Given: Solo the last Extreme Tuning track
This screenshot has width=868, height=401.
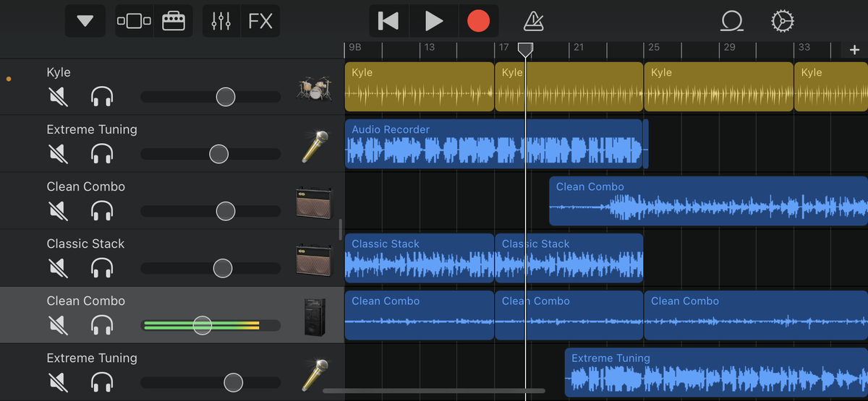Looking at the screenshot, I should point(102,382).
